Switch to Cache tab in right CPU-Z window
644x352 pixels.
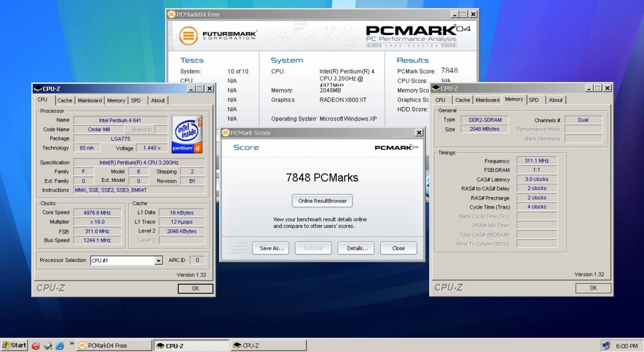point(463,100)
